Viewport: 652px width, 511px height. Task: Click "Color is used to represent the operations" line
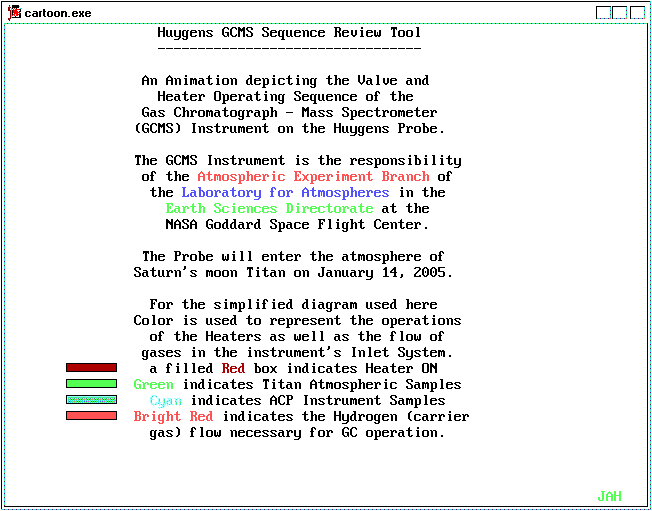297,321
